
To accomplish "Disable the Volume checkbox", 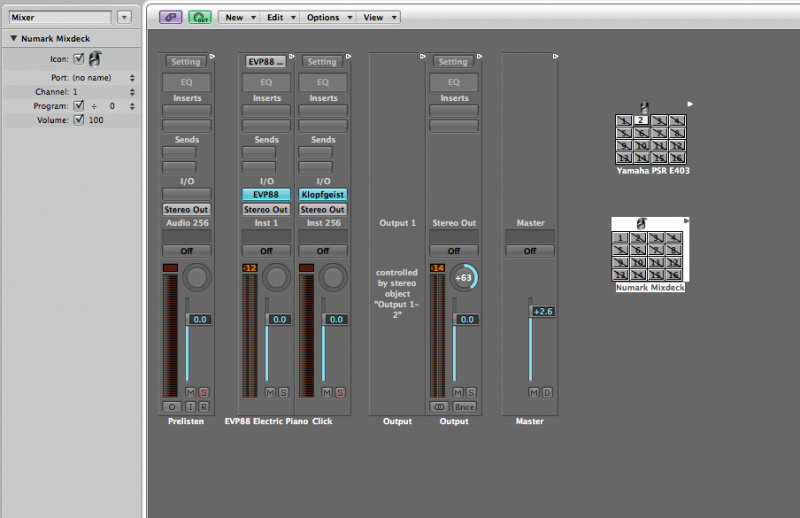I will pyautogui.click(x=79, y=120).
